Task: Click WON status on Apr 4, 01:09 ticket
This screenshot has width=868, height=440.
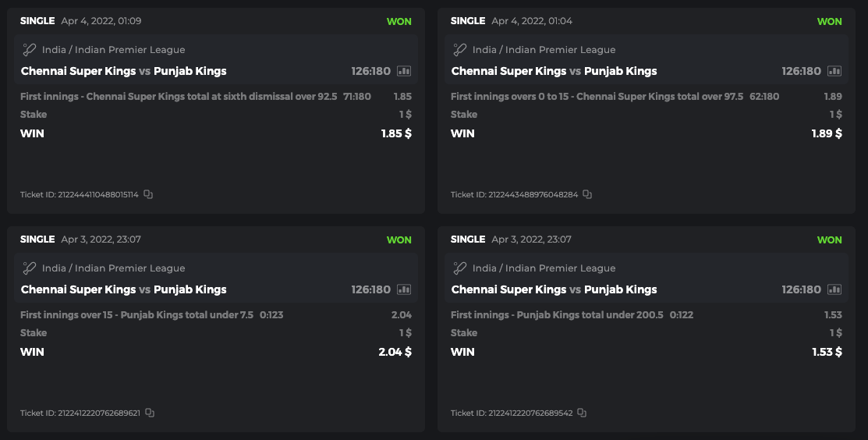Action: click(x=399, y=21)
